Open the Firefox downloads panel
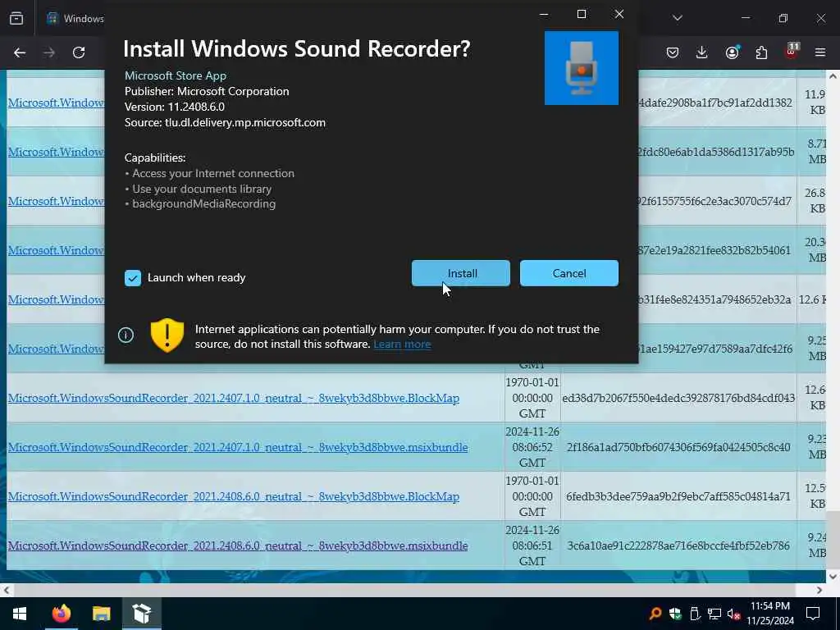The width and height of the screenshot is (840, 630). 702,52
